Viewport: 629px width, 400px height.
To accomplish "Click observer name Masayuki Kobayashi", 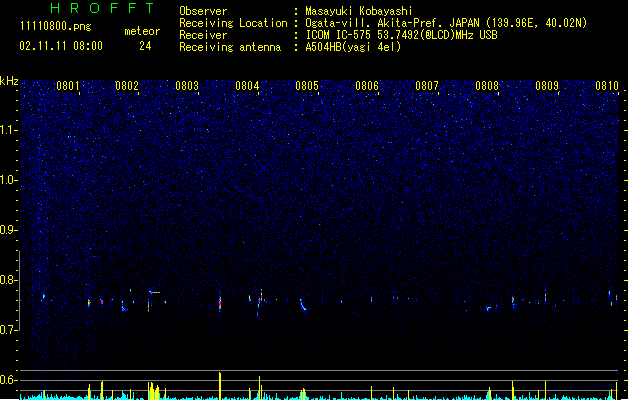I will click(359, 11).
